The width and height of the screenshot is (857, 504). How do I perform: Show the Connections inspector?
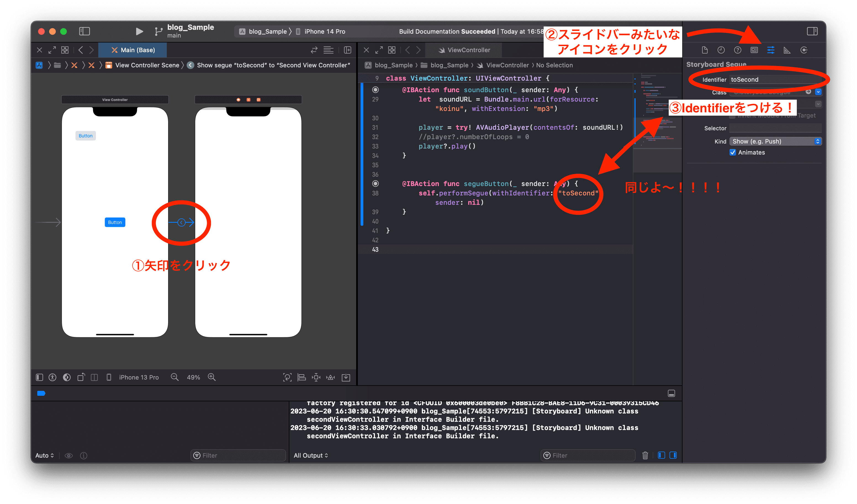[804, 50]
